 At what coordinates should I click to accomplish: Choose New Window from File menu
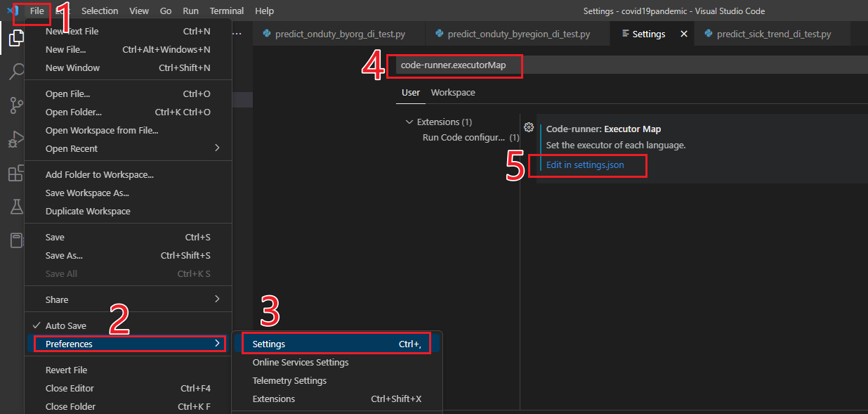tap(128, 67)
